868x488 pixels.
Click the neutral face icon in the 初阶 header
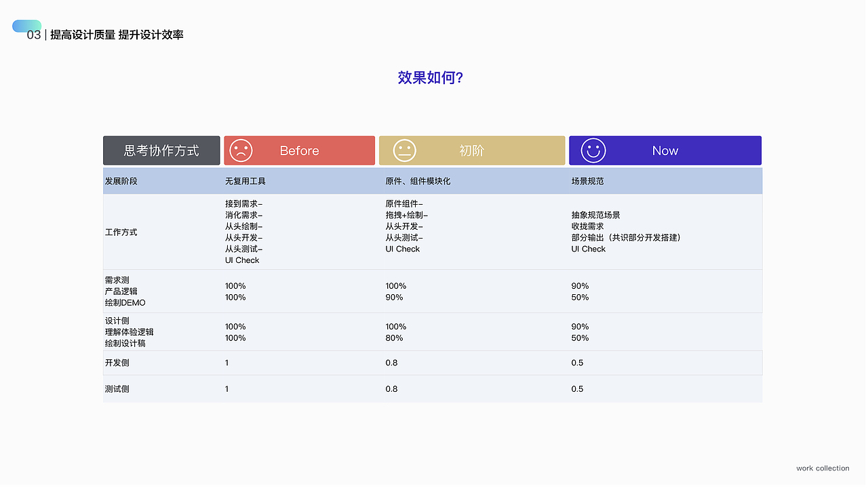[404, 150]
